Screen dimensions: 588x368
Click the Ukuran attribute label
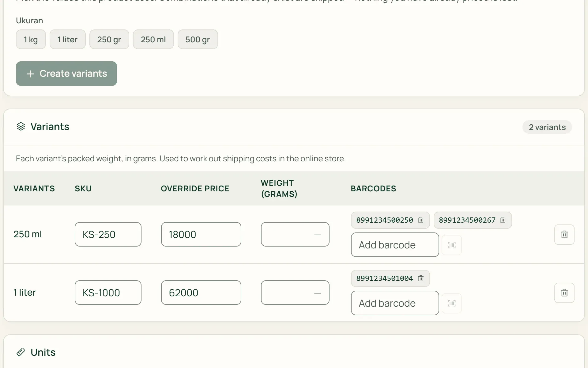[x=29, y=21]
